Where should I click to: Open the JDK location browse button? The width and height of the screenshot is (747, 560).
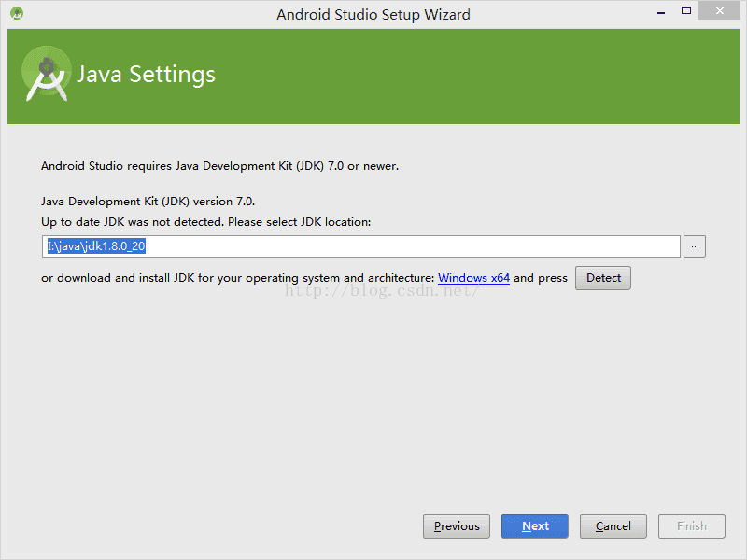[x=695, y=246]
